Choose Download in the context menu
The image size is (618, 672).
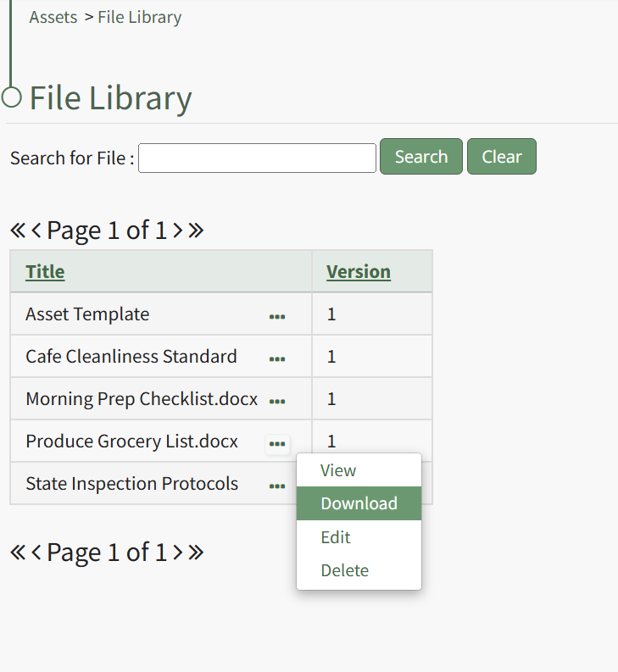[359, 503]
